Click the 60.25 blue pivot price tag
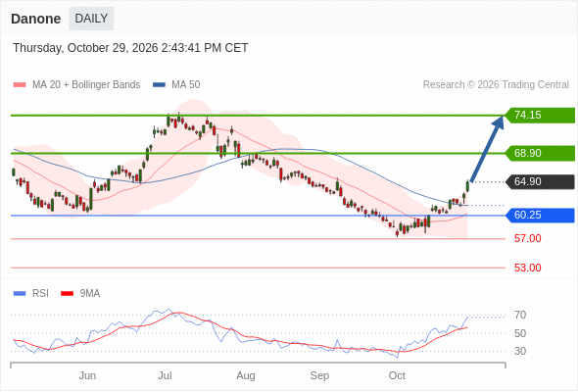The height and width of the screenshot is (392, 578). pos(540,215)
